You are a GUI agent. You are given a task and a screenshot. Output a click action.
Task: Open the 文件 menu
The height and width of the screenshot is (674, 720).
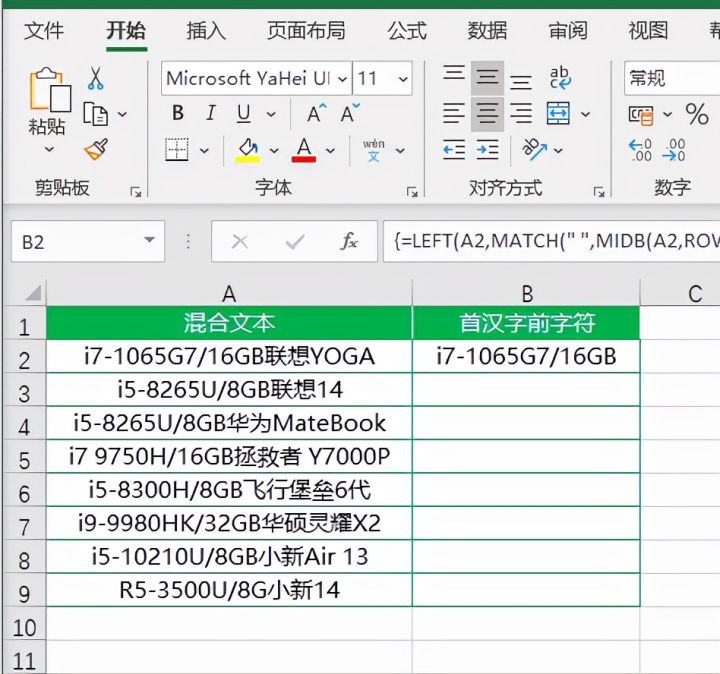(x=44, y=31)
